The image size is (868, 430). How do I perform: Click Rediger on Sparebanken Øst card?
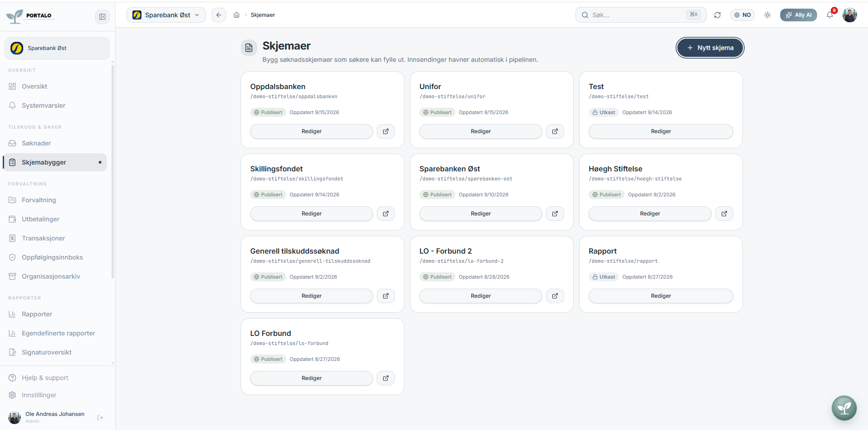coord(481,214)
